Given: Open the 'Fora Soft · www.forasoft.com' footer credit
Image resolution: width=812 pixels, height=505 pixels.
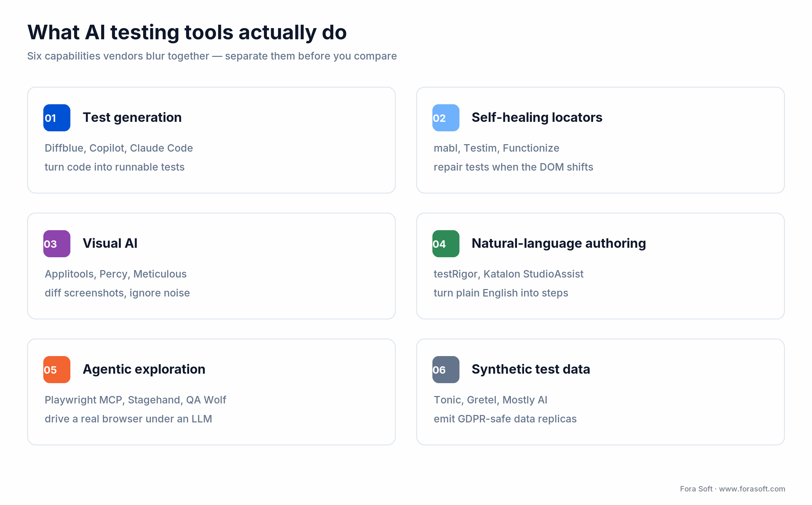Looking at the screenshot, I should (732, 489).
